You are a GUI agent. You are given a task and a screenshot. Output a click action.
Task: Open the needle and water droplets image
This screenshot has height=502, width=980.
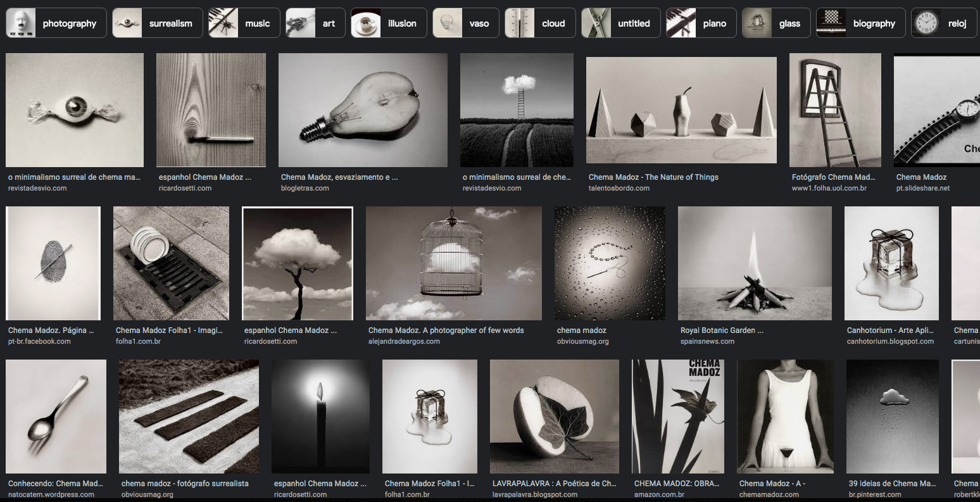click(610, 263)
